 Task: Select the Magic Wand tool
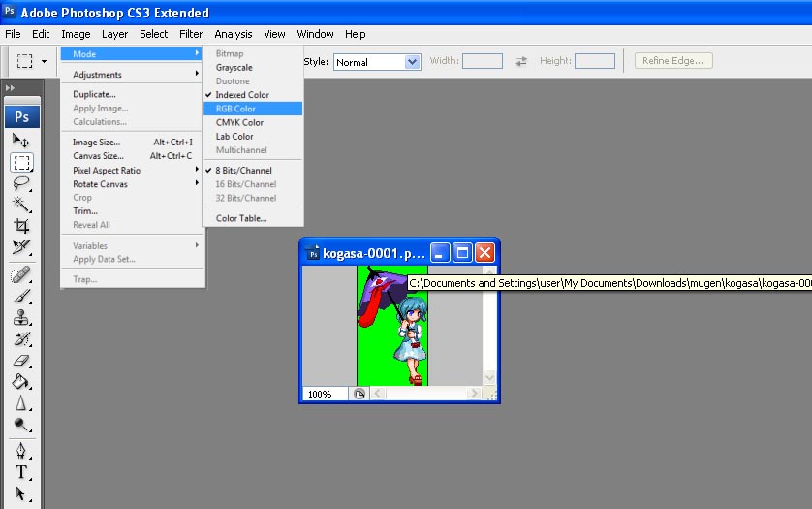click(x=21, y=205)
